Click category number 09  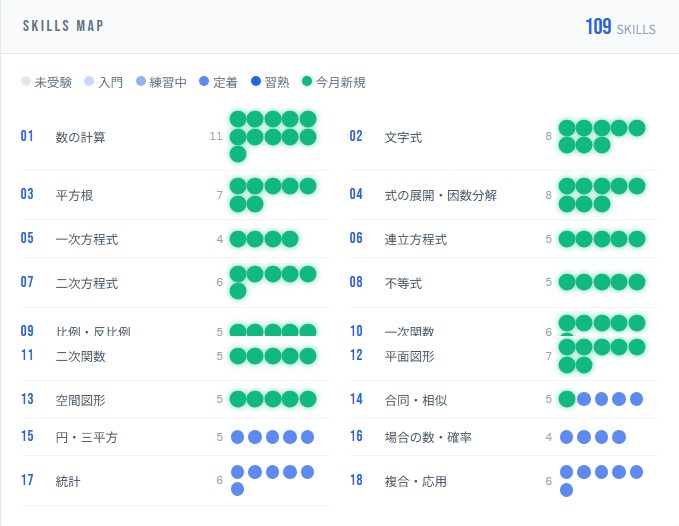coord(27,331)
